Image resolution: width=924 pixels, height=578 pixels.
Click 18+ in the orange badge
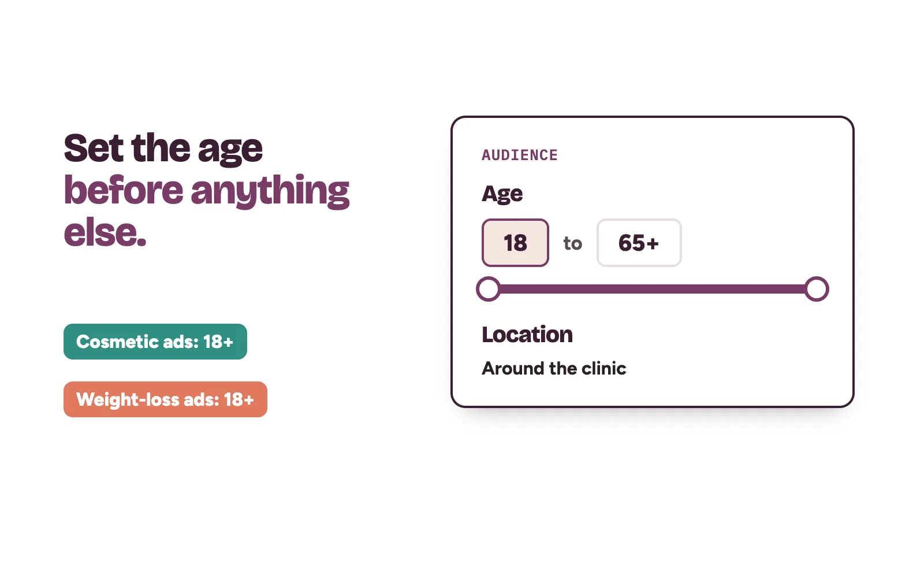click(x=239, y=399)
